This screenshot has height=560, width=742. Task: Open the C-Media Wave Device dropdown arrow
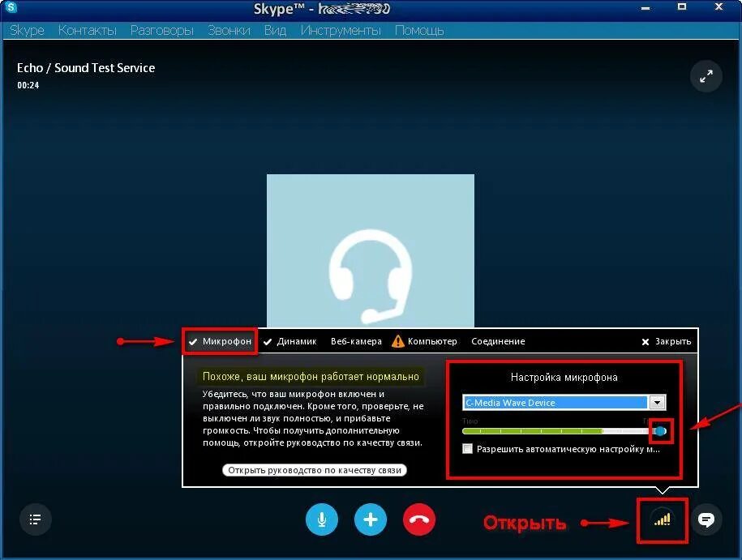click(658, 403)
